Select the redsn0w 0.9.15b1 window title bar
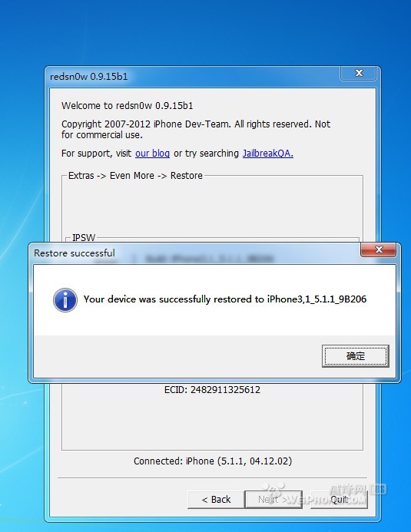Image resolution: width=411 pixels, height=532 pixels. tap(192, 77)
